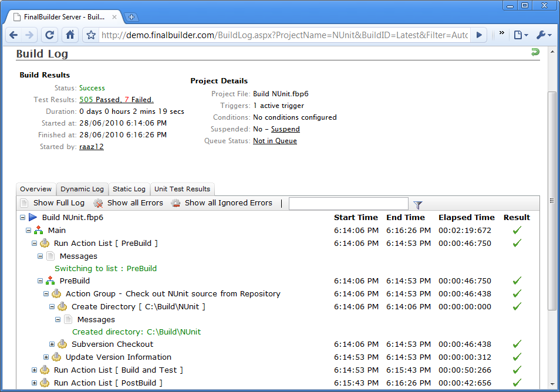Click the Create Directory action icon
This screenshot has width=560, height=392.
tap(62, 306)
